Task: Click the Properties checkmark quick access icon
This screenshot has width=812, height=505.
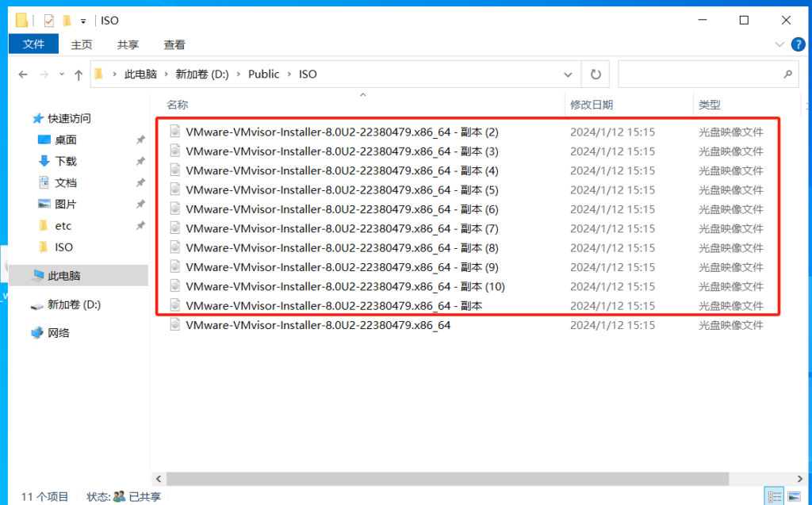Action: (48, 21)
